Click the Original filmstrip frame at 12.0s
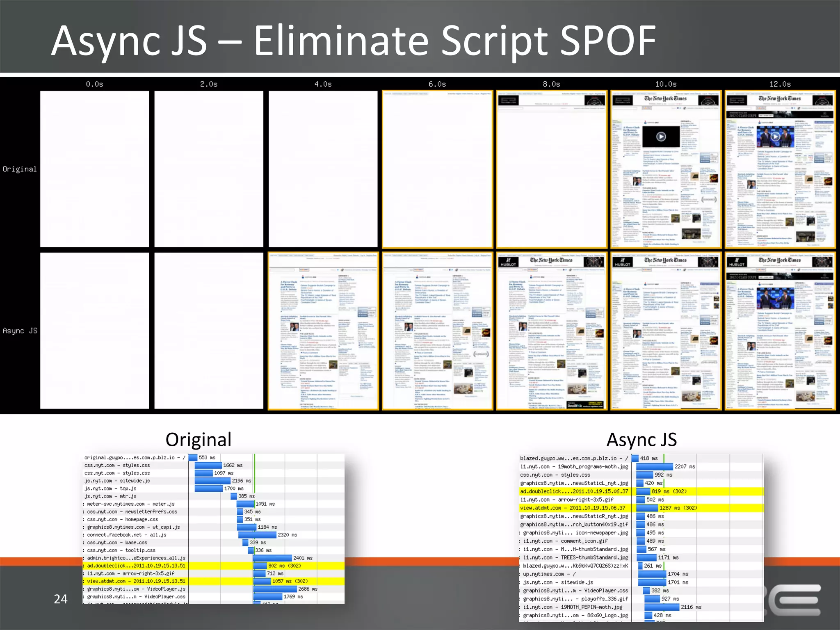 (x=780, y=169)
